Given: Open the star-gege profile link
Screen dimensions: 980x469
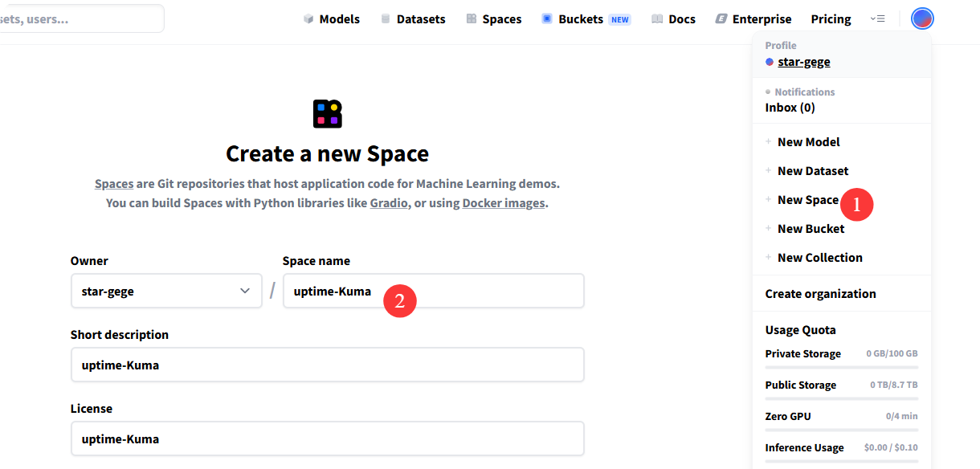Looking at the screenshot, I should (803, 62).
